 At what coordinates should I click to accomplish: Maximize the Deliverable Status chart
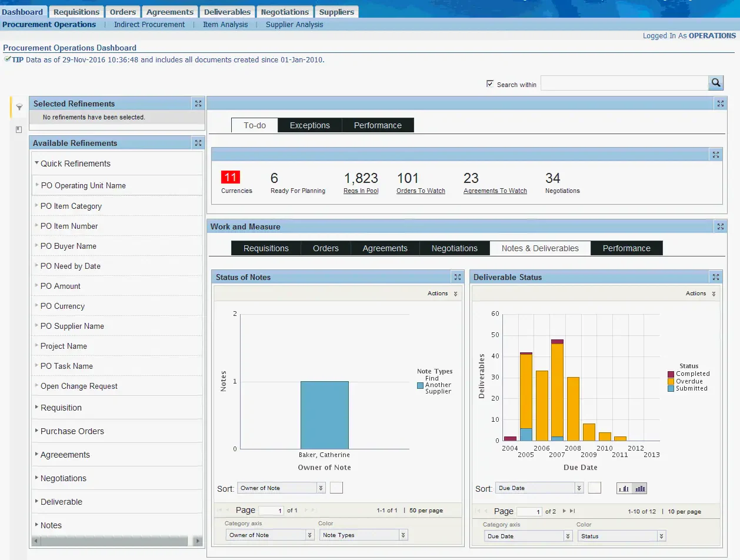pos(716,277)
